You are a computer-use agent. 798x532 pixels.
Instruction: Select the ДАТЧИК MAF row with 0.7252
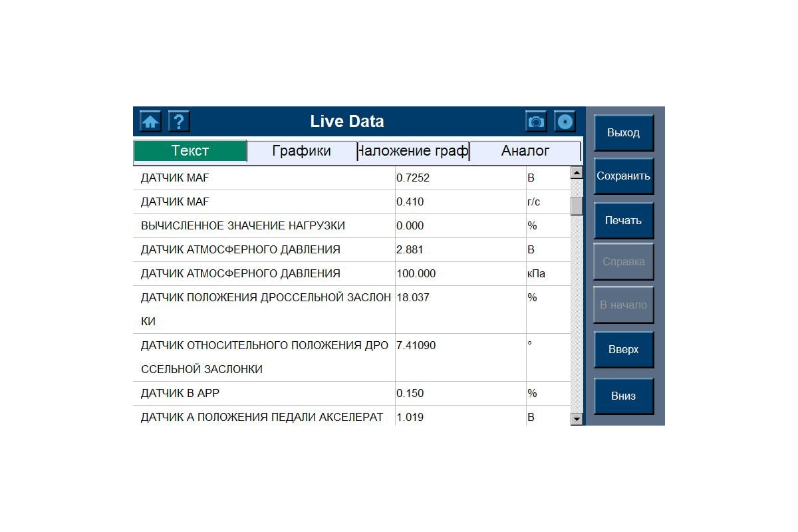[x=352, y=178]
